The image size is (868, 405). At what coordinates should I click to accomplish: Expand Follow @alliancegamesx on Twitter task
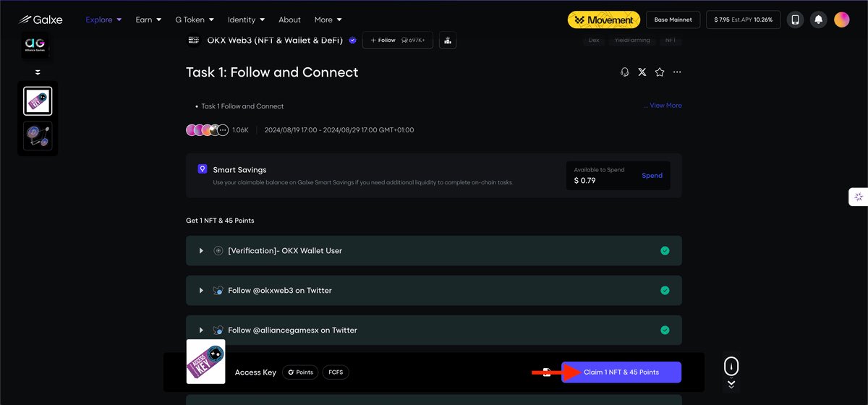coord(433,330)
